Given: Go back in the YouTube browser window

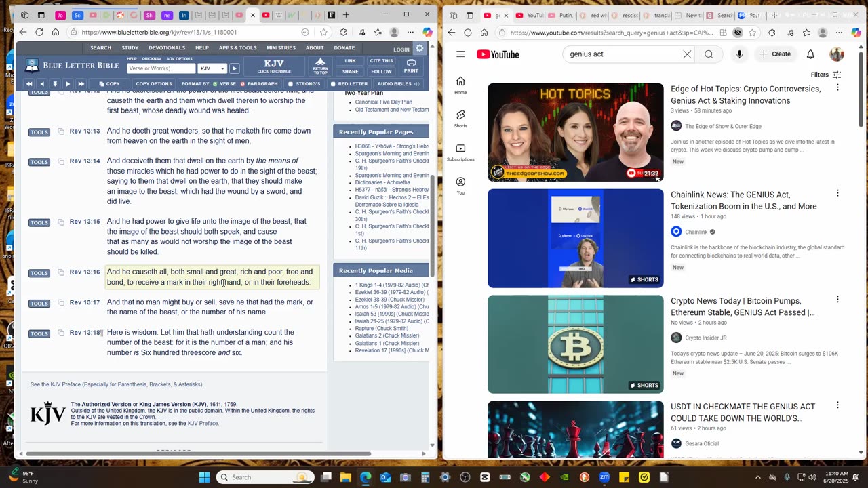Looking at the screenshot, I should [452, 33].
